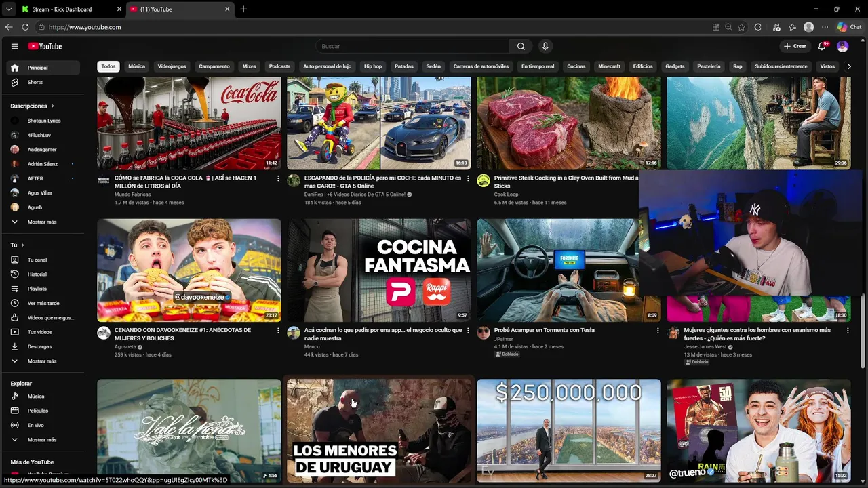Close the YouTube browser tab
Viewport: 868px width, 488px height.
227,9
